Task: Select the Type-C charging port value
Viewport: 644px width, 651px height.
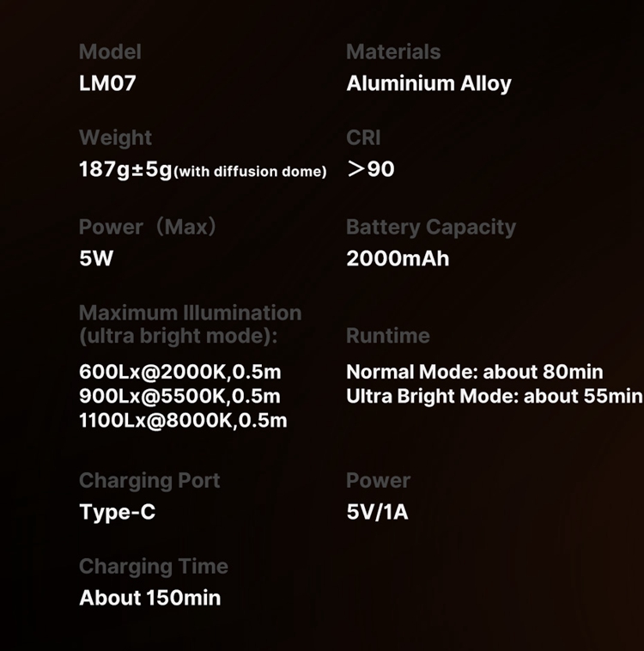Action: pos(118,513)
